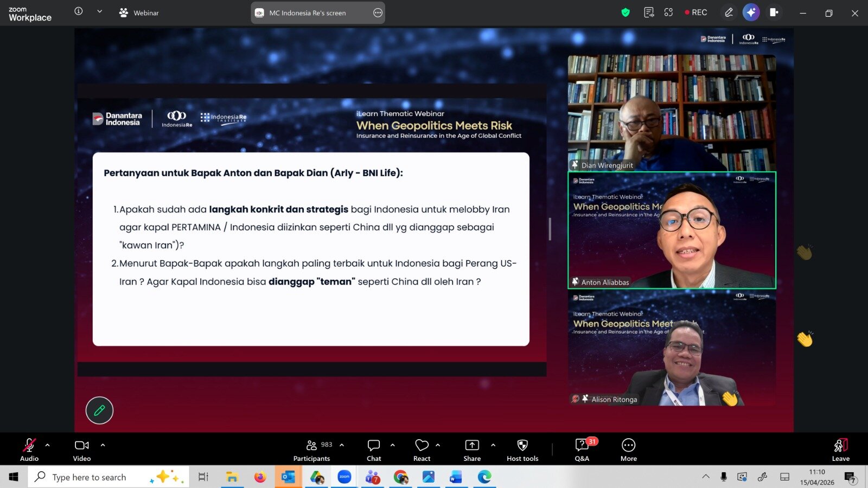This screenshot has width=868, height=488.
Task: Open the More options menu
Action: click(x=629, y=450)
